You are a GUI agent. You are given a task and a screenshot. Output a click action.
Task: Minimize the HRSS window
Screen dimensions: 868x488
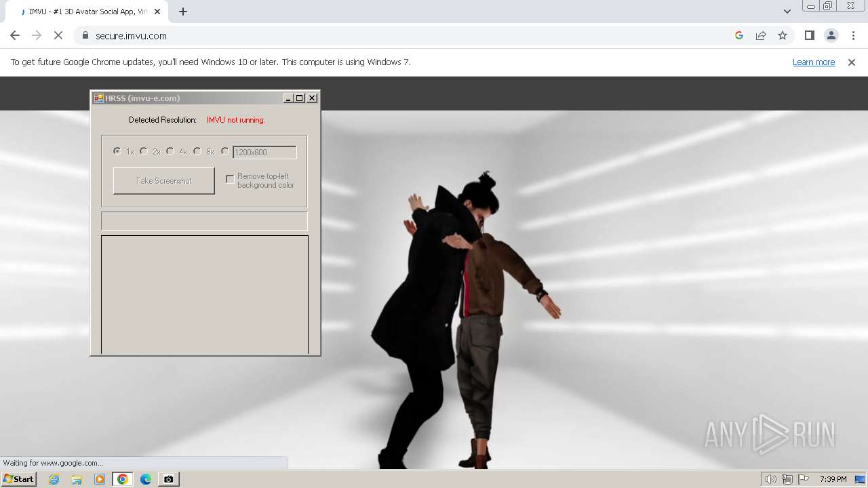[x=288, y=98]
